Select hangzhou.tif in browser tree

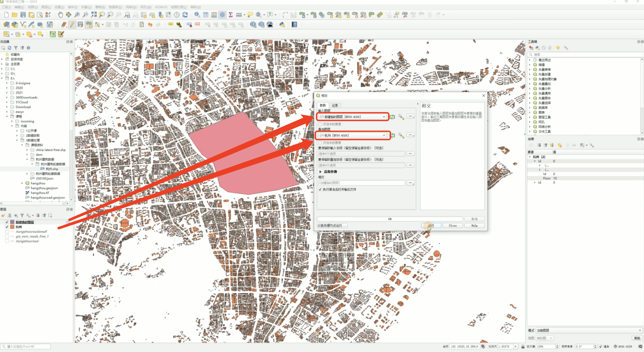tap(40, 193)
